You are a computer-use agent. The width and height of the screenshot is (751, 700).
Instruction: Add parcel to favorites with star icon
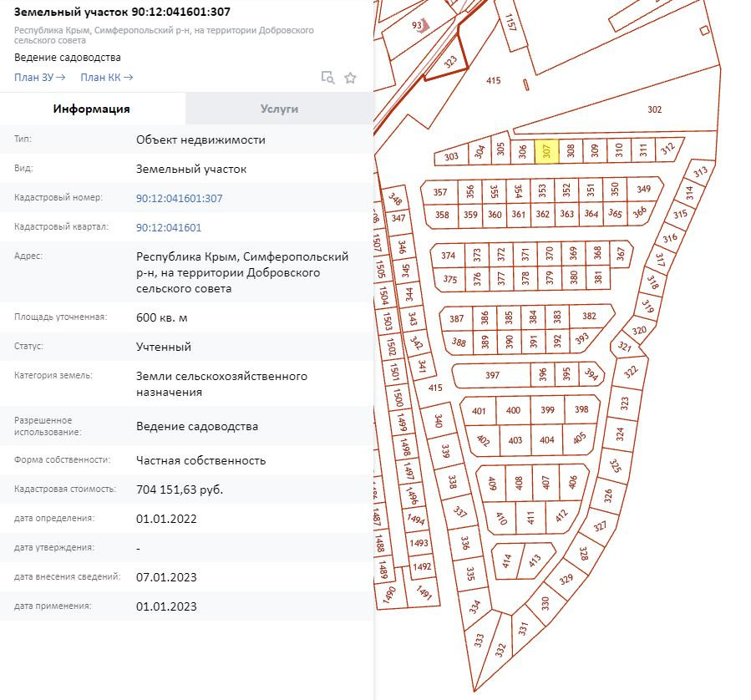[x=351, y=78]
